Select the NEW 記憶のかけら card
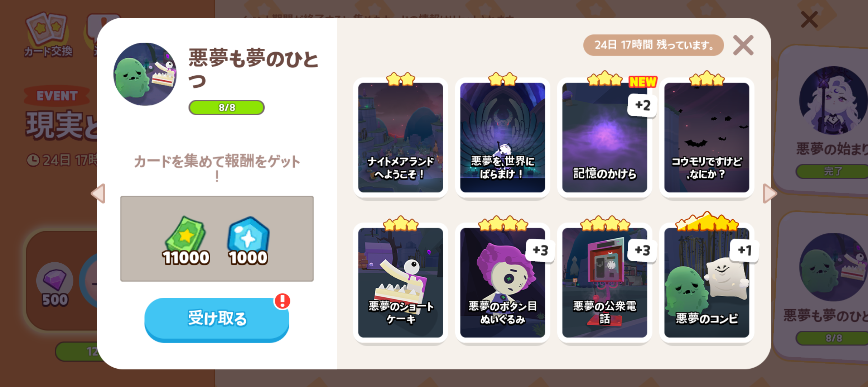The image size is (868, 387). point(604,138)
